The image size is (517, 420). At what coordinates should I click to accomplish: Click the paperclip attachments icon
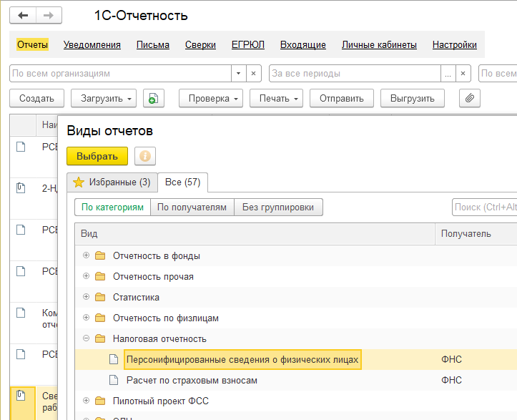click(x=469, y=98)
